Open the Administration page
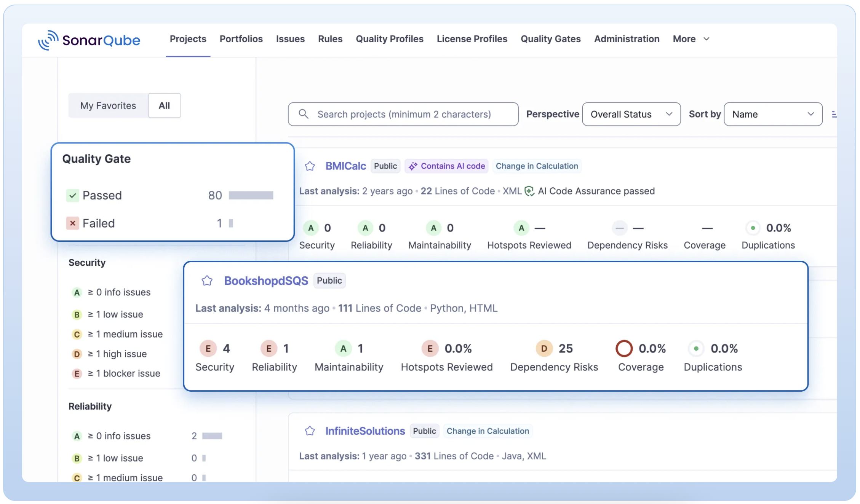This screenshot has height=504, width=860. pyautogui.click(x=627, y=39)
